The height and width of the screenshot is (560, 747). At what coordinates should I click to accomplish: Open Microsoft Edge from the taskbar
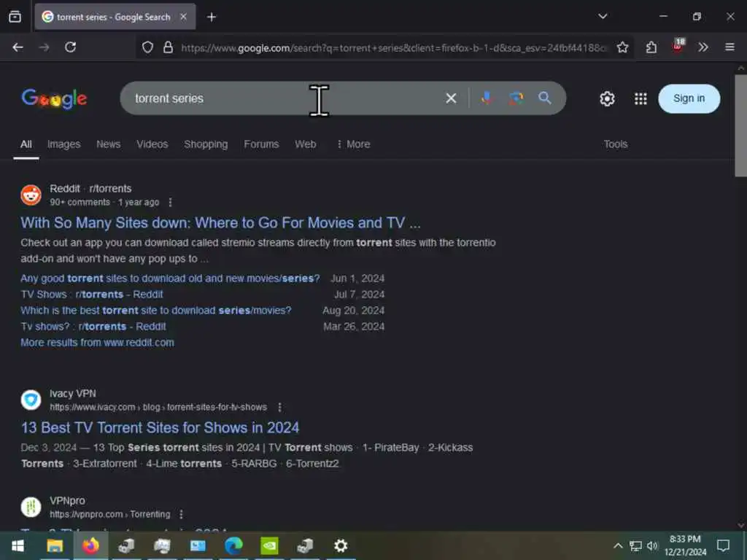(233, 545)
